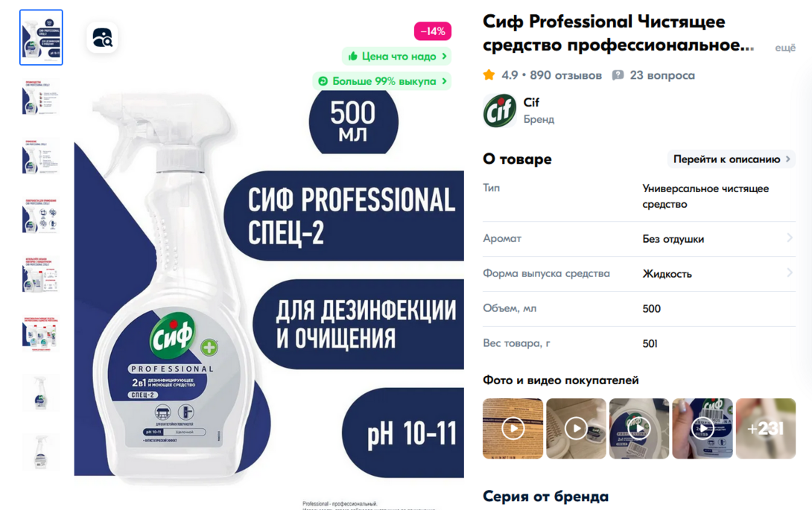Open the 890 отзывов reviews link
This screenshot has height=510, width=812.
[x=565, y=75]
